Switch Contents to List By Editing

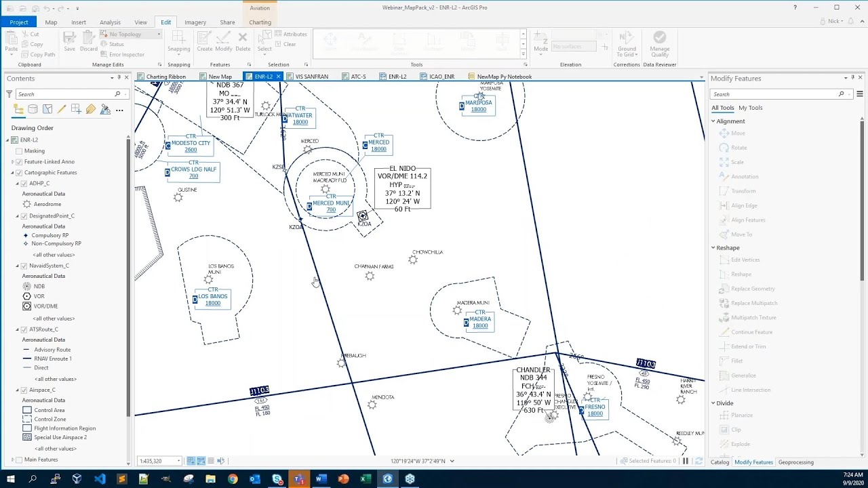pos(62,109)
